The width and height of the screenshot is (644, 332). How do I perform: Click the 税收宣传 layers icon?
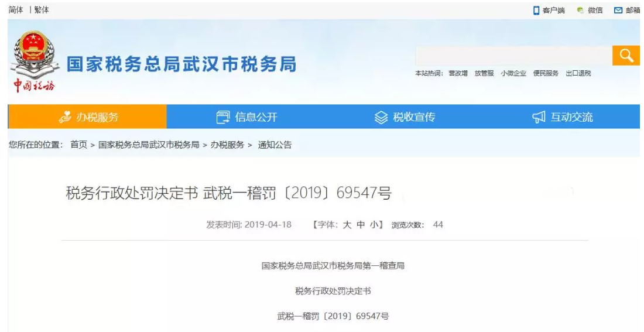click(381, 117)
